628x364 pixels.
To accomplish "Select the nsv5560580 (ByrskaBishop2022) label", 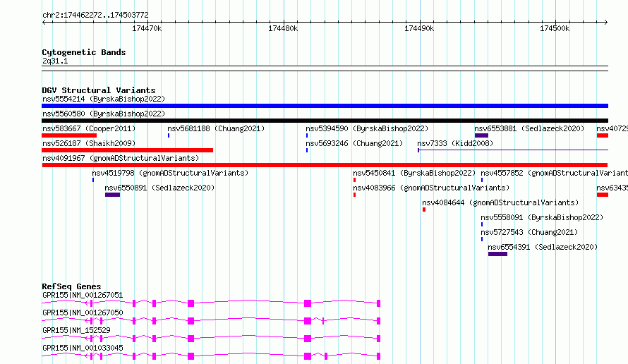I will [104, 114].
